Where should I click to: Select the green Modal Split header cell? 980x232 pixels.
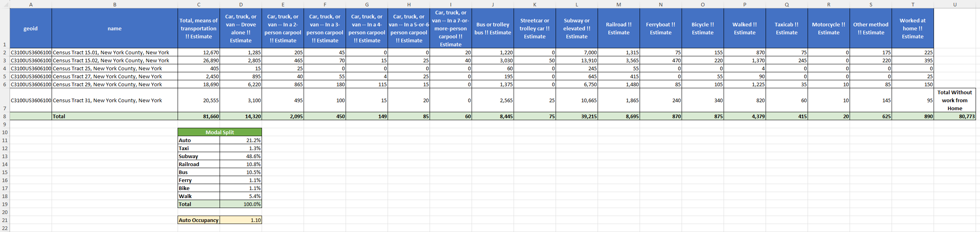pos(220,132)
